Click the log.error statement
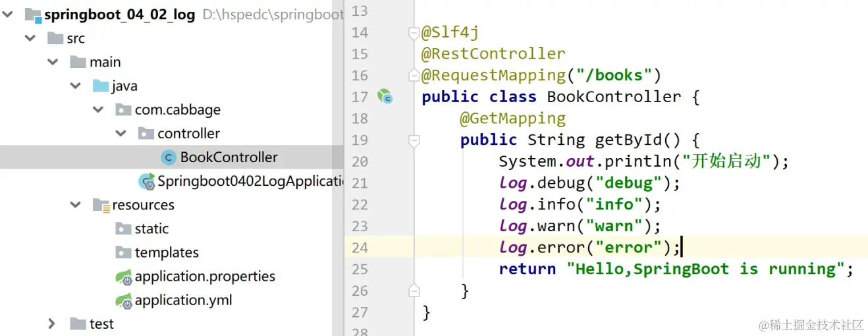Screen dimensions: 868x336 (589, 247)
